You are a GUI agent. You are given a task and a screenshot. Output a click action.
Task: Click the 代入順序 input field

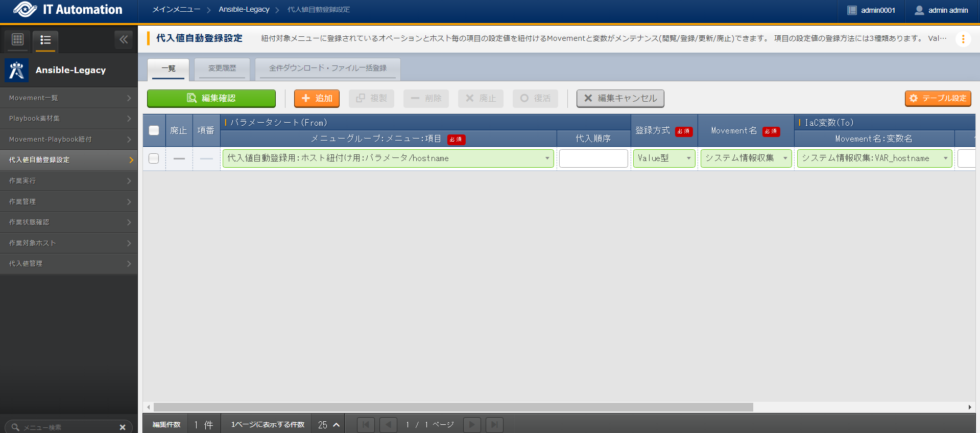(x=593, y=158)
